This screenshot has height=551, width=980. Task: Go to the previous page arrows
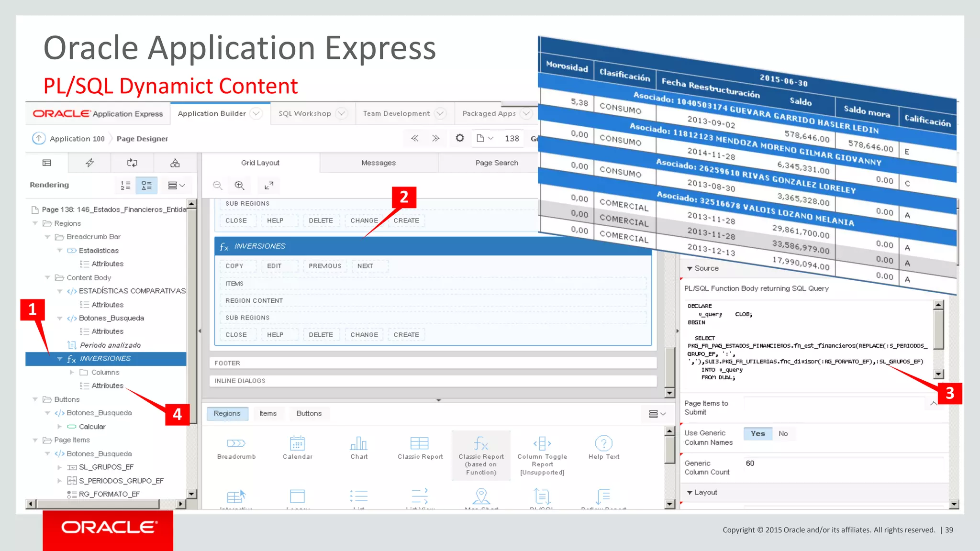click(x=415, y=138)
